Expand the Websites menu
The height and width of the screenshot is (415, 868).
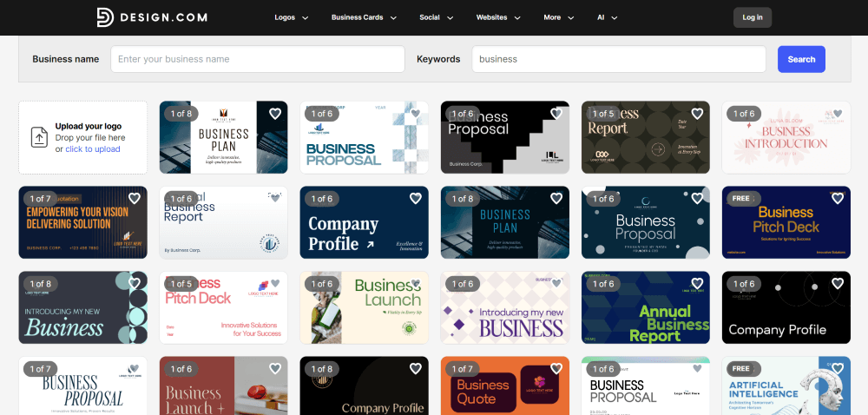[x=498, y=17]
